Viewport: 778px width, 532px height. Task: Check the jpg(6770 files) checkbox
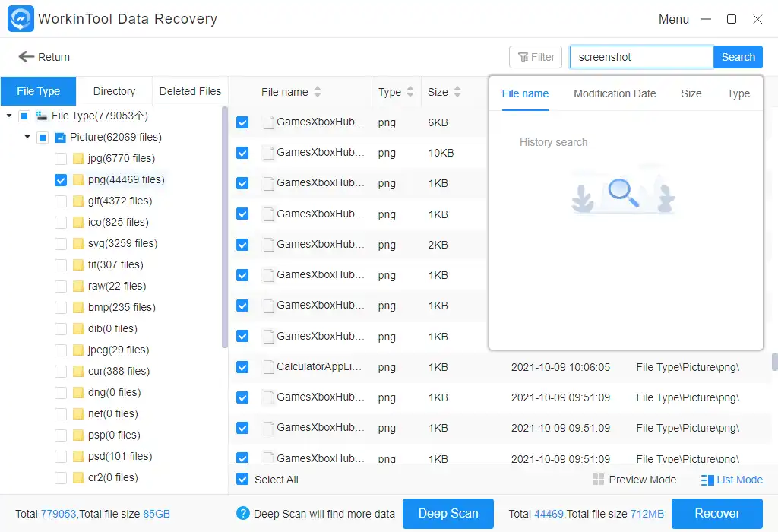point(61,159)
